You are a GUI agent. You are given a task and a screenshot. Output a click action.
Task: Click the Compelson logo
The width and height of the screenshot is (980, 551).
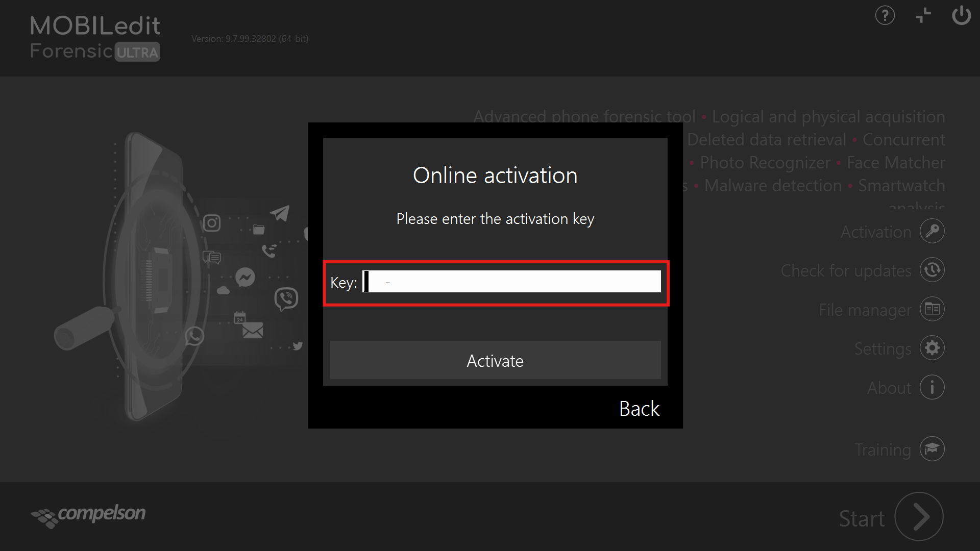coord(88,515)
